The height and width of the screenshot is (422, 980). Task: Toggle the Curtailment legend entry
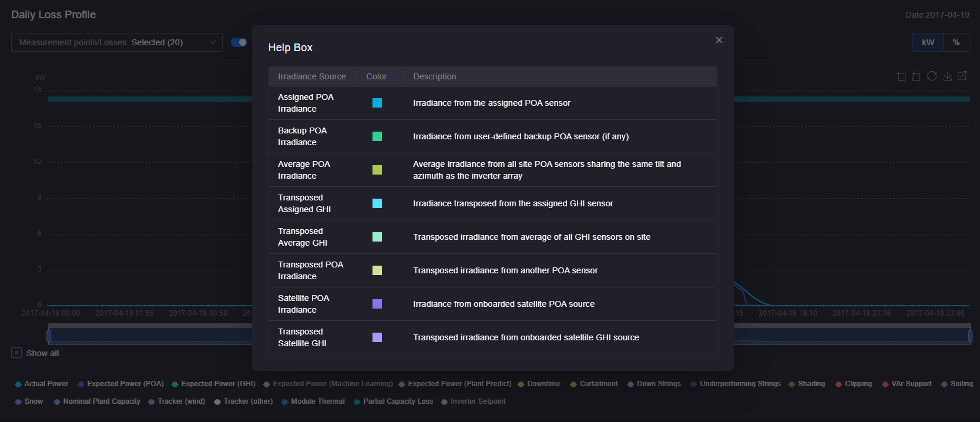click(594, 384)
